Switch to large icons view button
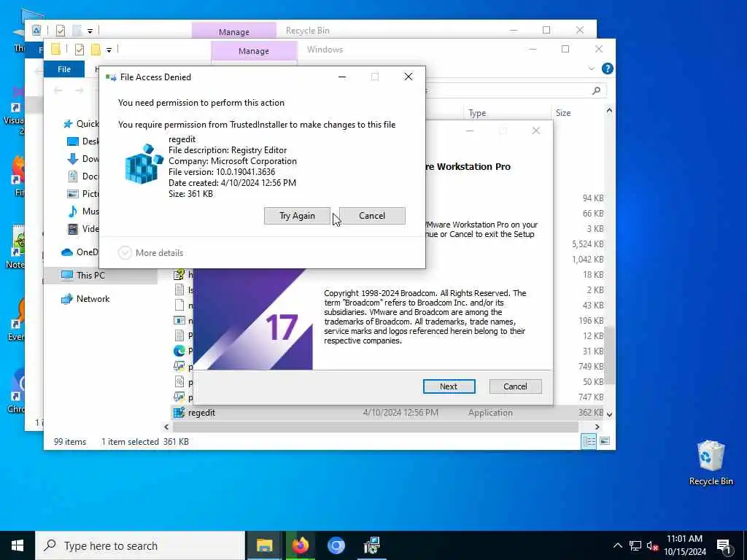Screen dimensions: 747x560 click(x=605, y=441)
